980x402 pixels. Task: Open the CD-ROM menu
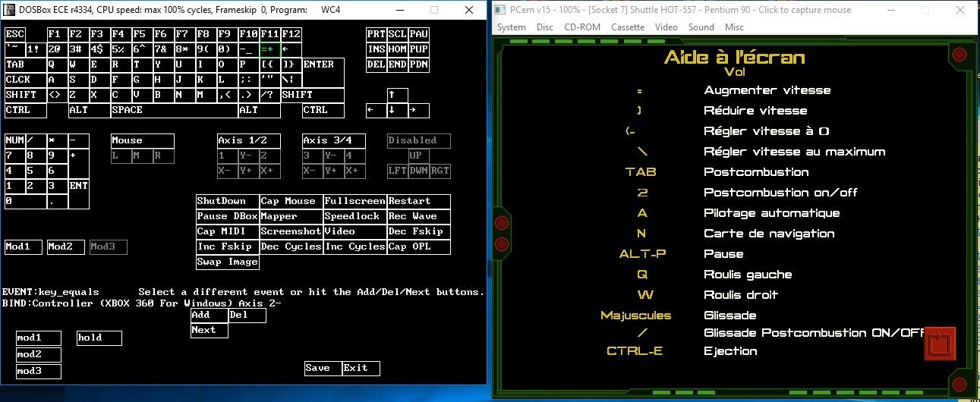pyautogui.click(x=582, y=27)
